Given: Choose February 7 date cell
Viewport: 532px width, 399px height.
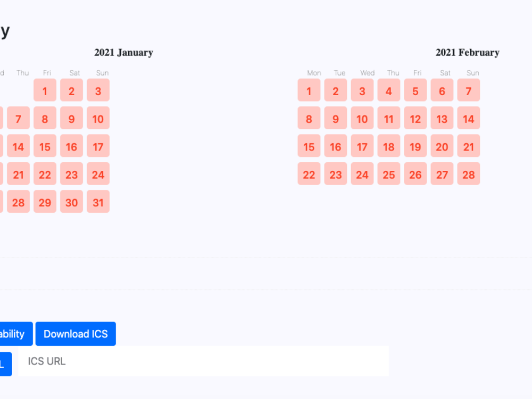Looking at the screenshot, I should pos(469,90).
